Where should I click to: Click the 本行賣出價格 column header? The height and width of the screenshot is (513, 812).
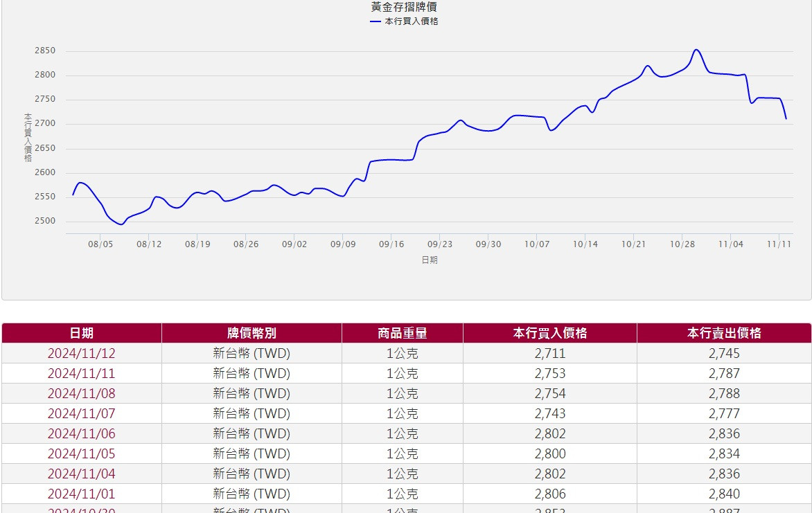pyautogui.click(x=724, y=333)
